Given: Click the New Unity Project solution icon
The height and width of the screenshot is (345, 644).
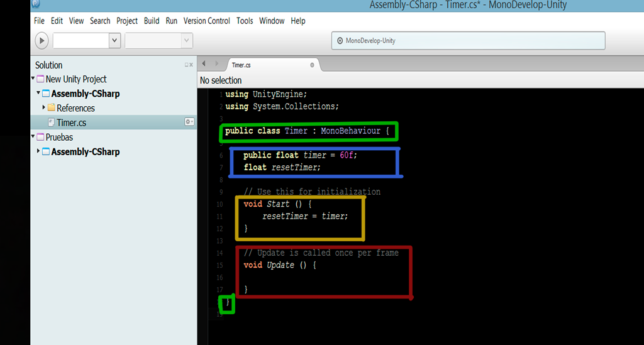Looking at the screenshot, I should (x=40, y=79).
